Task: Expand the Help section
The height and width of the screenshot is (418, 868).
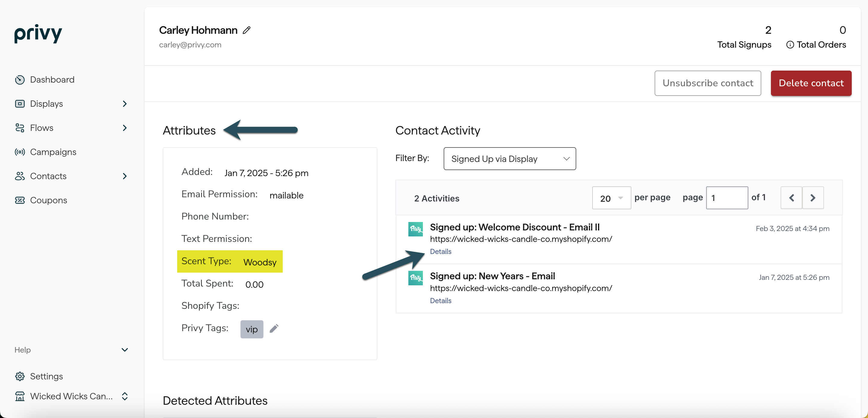Action: click(124, 350)
